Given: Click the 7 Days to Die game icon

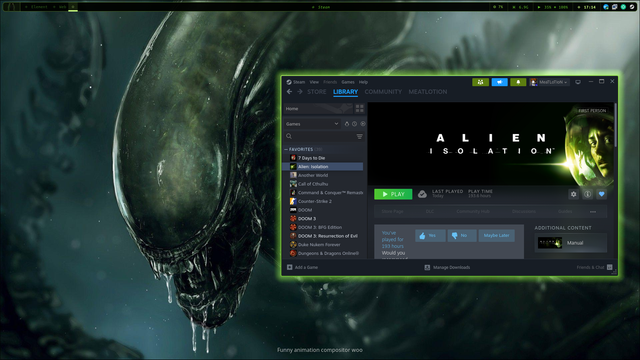Looking at the screenshot, I should point(293,158).
